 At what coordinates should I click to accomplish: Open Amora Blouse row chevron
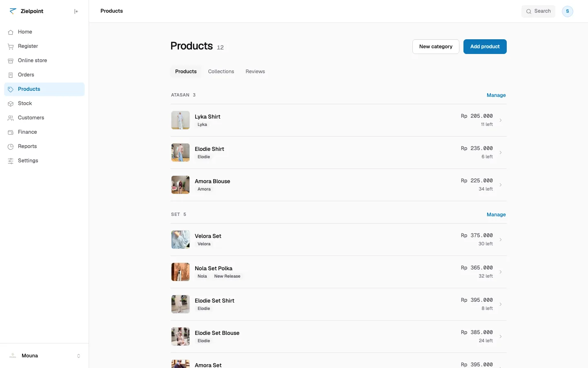click(x=501, y=185)
